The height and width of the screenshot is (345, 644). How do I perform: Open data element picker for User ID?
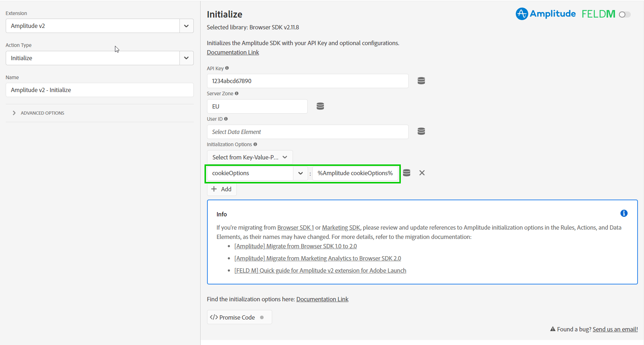point(421,131)
